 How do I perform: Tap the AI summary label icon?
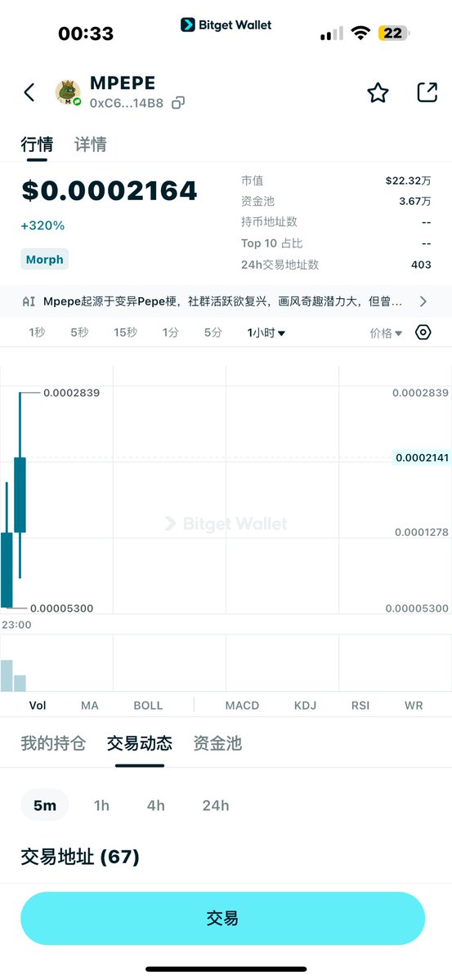29,301
